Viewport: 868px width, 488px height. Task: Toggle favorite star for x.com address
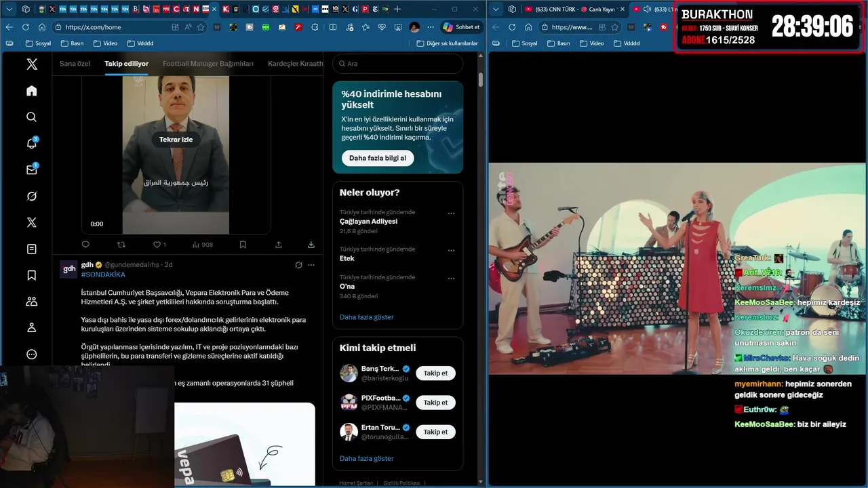click(201, 27)
